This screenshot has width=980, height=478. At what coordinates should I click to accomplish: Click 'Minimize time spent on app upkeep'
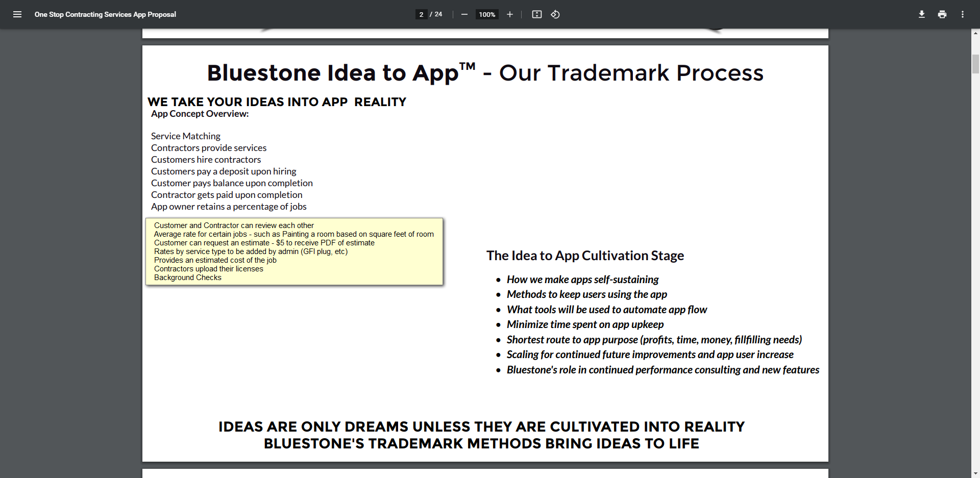pos(585,324)
